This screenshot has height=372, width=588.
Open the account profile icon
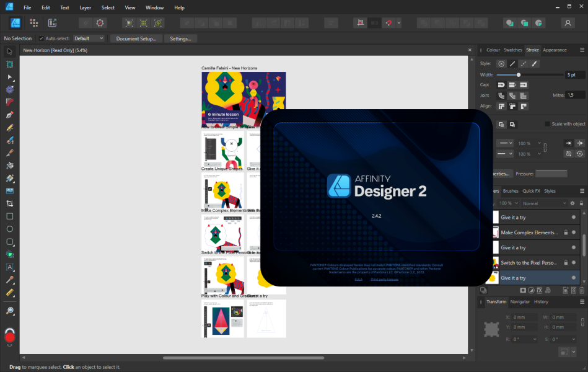pos(568,23)
